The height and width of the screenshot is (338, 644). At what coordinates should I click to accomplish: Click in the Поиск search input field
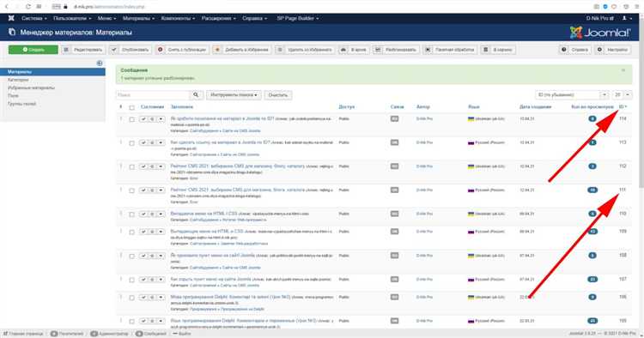pyautogui.click(x=153, y=94)
